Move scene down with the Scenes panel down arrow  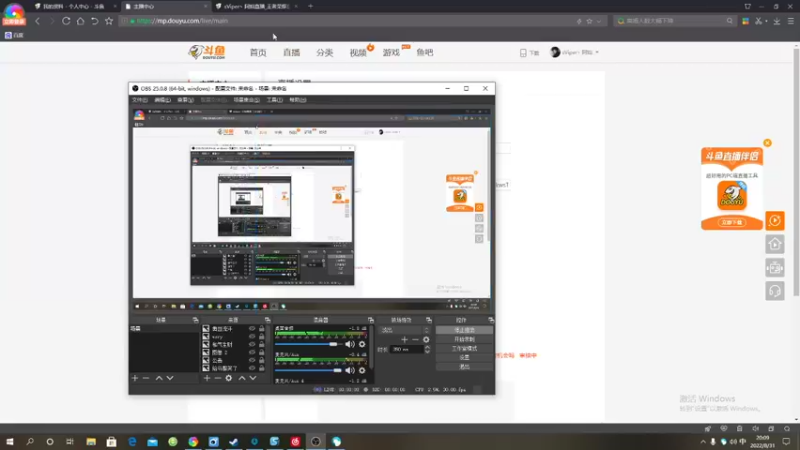[x=170, y=378]
